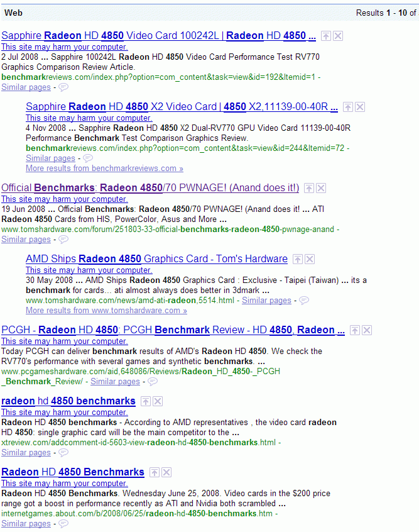Promote the Sapphire Radeon HD 4850 Video Card result
Viewport: 419px width, 532px height.
[326, 36]
